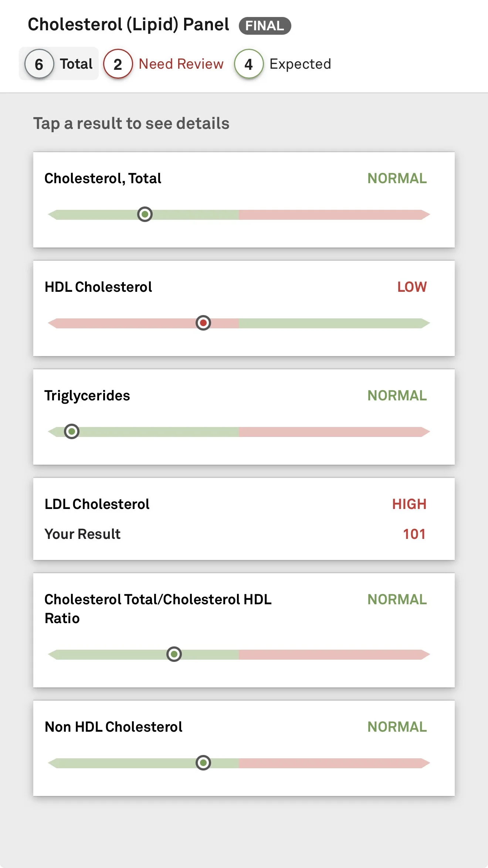Viewport: 488px width, 868px height.
Task: Switch to the Need Review filter
Action: click(164, 64)
